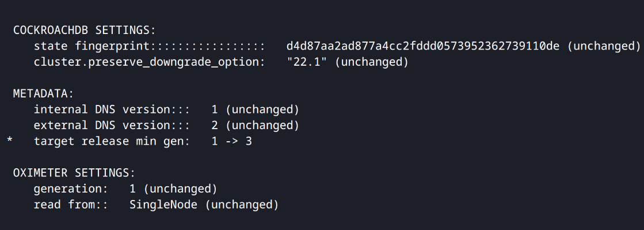Viewport: 644px width, 230px height.
Task: Click the asterisk change marker
Action: [x=10, y=141]
